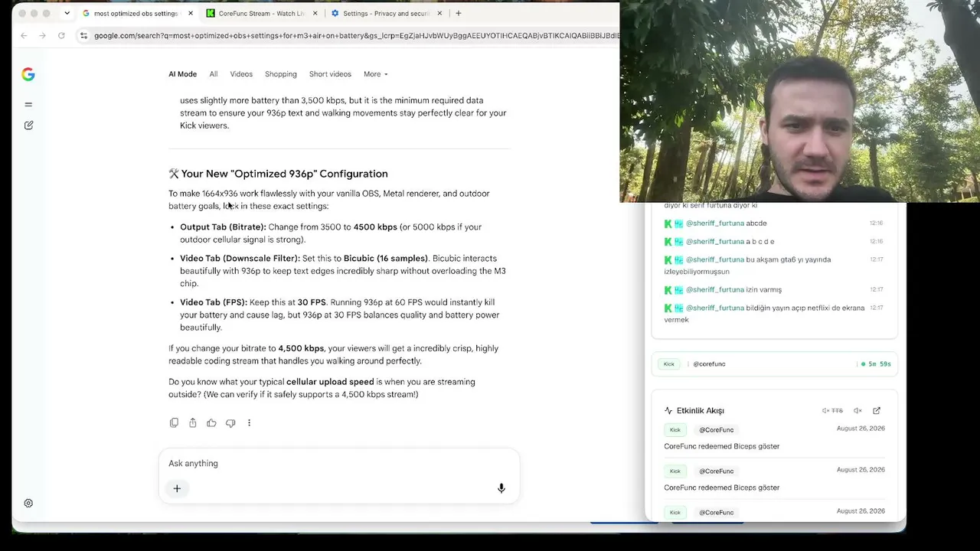
Task: Click the webcam video overlay
Action: (799, 101)
